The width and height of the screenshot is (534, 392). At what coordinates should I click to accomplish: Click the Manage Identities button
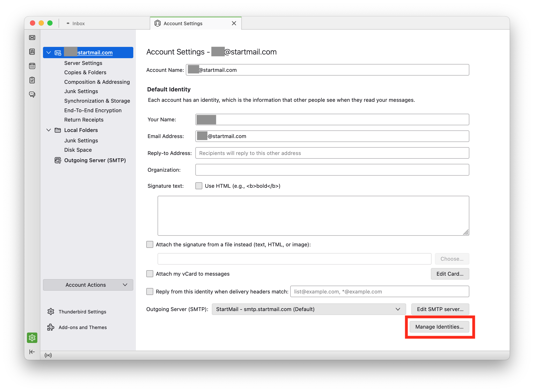pyautogui.click(x=439, y=327)
